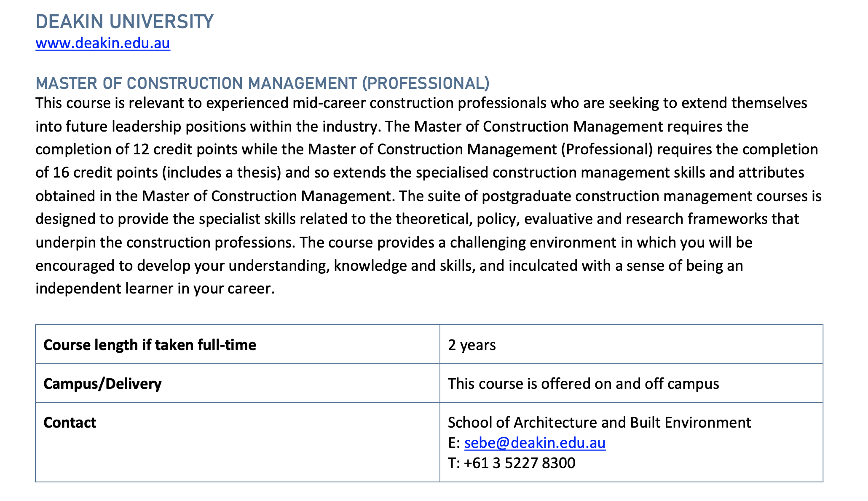Click the '2 years' table cell
Viewport: 868px width, 501px height.
[x=472, y=345]
